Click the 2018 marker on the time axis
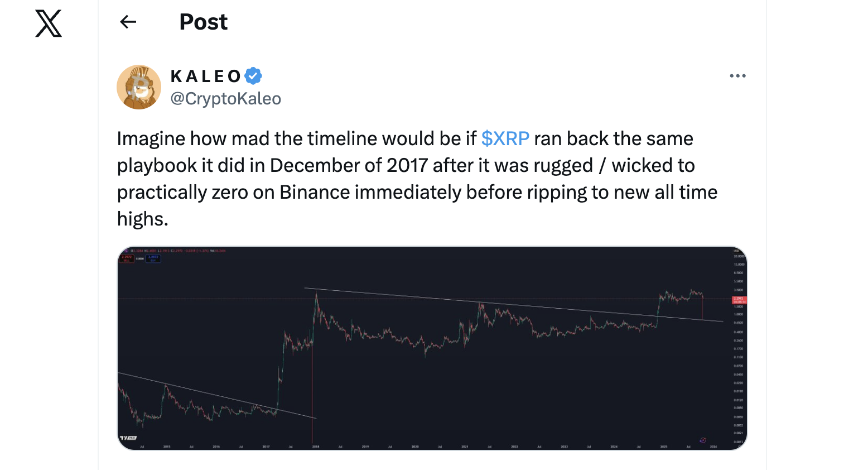This screenshot has width=868, height=470. click(316, 447)
